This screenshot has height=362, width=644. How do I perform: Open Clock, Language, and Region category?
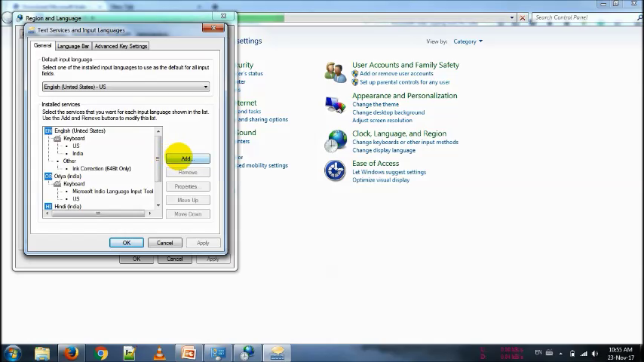(x=399, y=133)
